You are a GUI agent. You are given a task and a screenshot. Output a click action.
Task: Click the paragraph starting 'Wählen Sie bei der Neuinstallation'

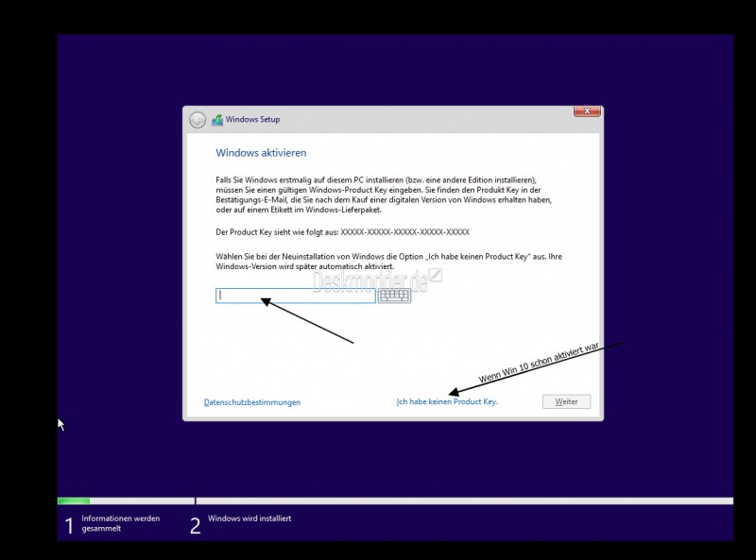pyautogui.click(x=388, y=262)
